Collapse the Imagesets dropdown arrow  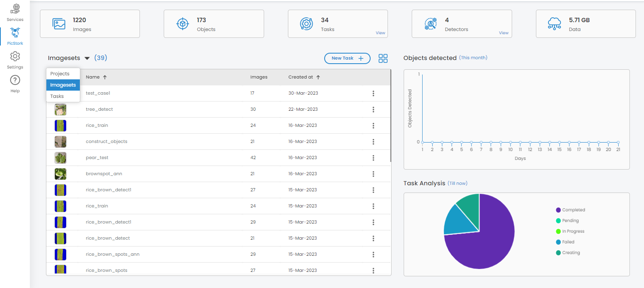(x=87, y=58)
